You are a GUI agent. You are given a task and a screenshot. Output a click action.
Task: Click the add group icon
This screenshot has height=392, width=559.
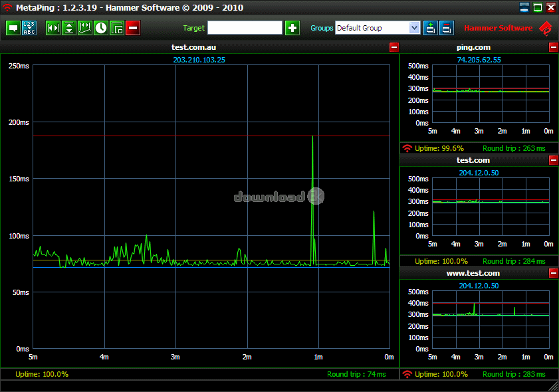(430, 28)
